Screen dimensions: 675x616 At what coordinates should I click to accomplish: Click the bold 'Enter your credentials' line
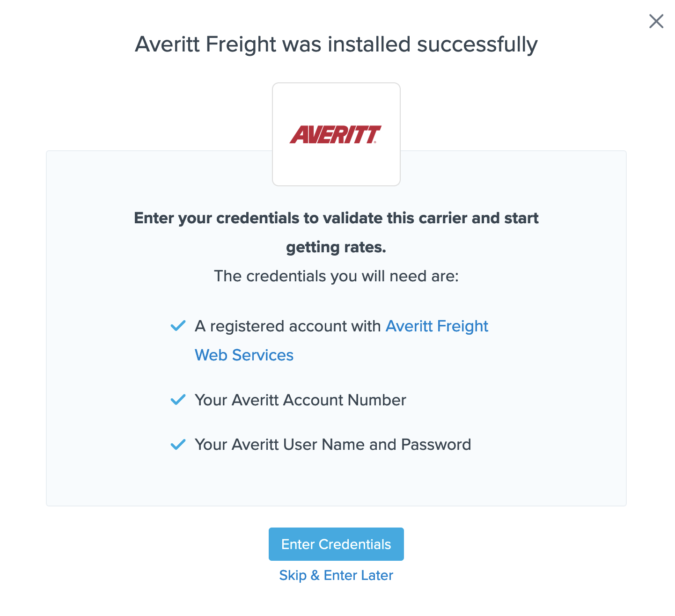pos(336,218)
